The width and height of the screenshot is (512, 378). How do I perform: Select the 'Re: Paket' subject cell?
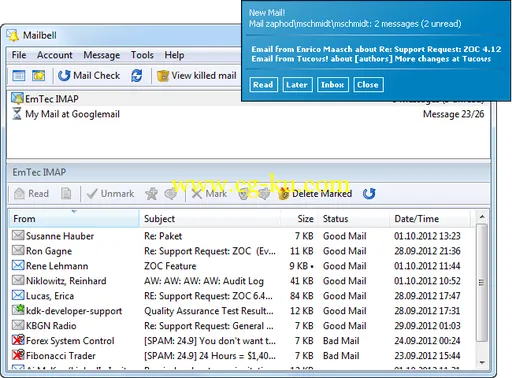point(163,236)
